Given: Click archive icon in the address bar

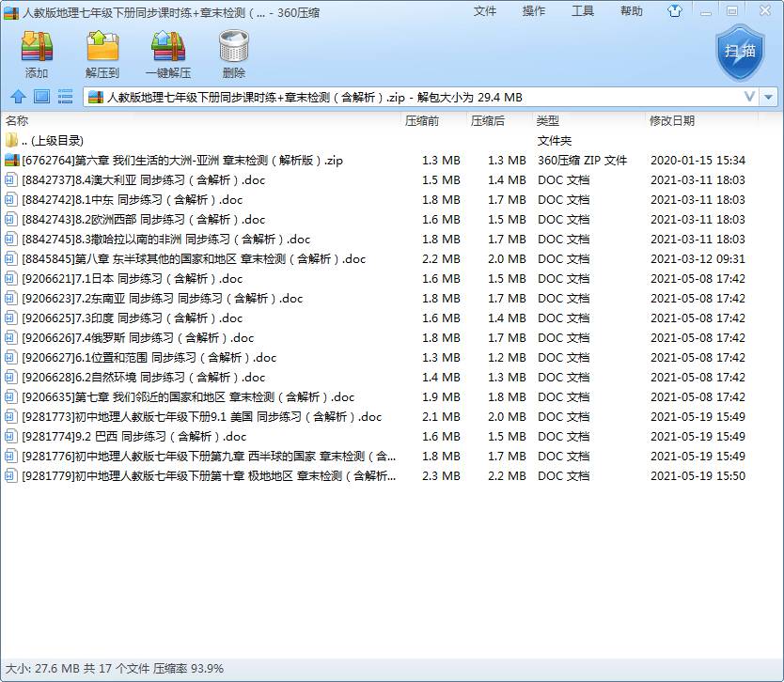Looking at the screenshot, I should pos(96,97).
